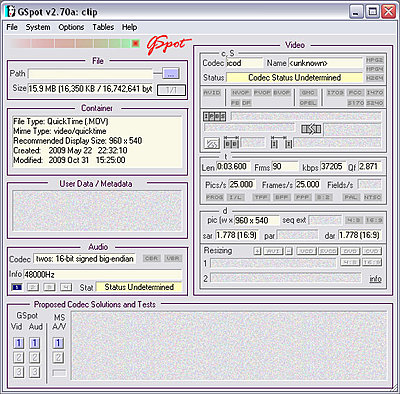Open the Options menu
Viewport: 400px width, 394px height.
[x=71, y=27]
